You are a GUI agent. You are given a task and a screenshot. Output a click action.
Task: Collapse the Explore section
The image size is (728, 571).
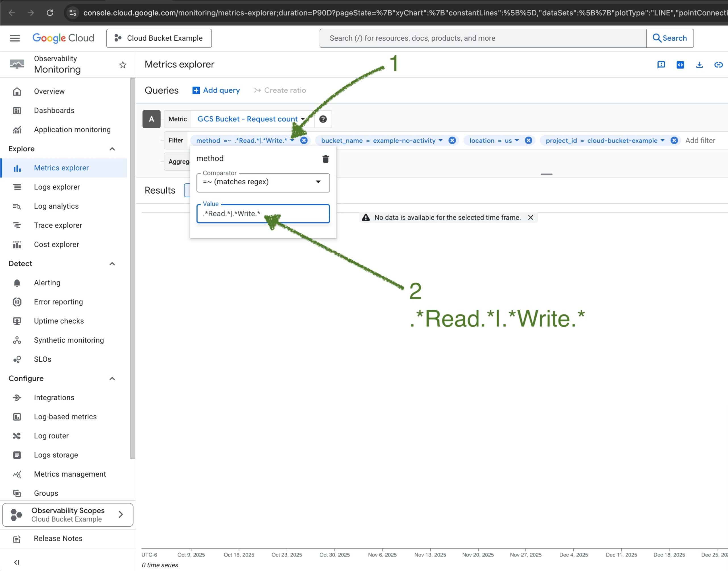tap(112, 149)
